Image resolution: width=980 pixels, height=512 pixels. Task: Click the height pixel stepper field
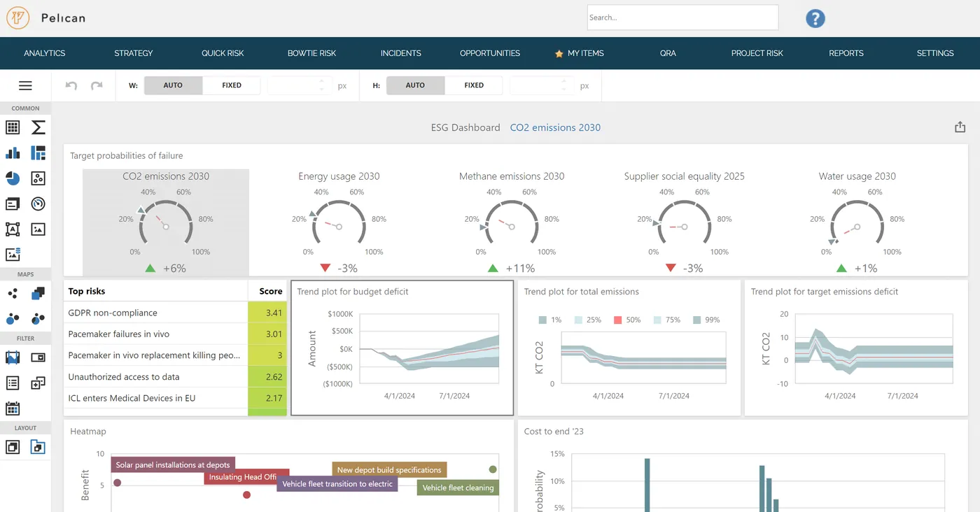tap(541, 85)
